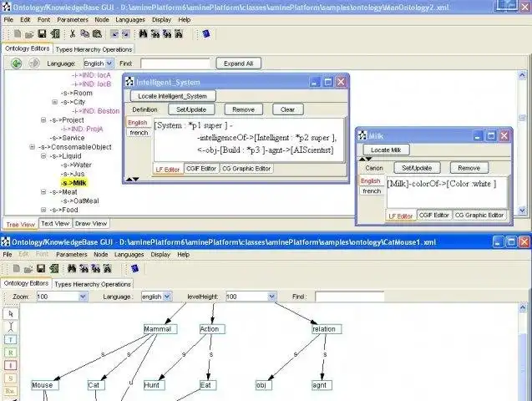The image size is (532, 401).
Task: Click Find input field in CatMouse1 window
Action: 349,297
